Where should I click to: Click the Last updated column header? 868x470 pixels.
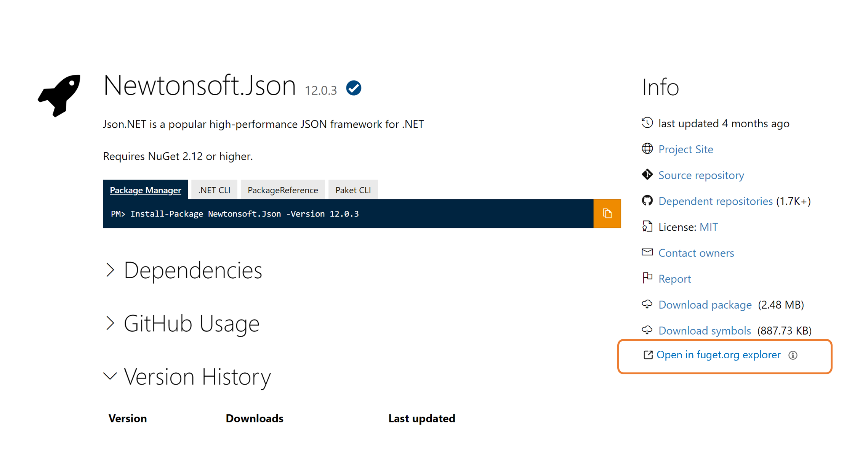422,419
